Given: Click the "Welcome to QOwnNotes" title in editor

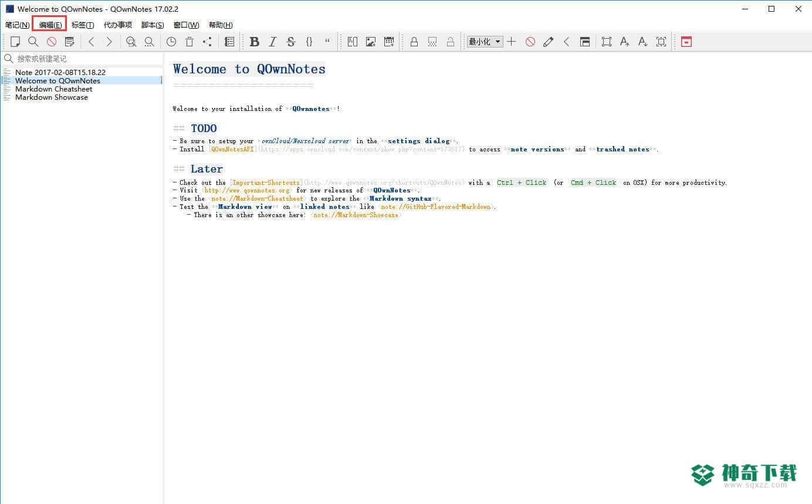Looking at the screenshot, I should tap(249, 69).
